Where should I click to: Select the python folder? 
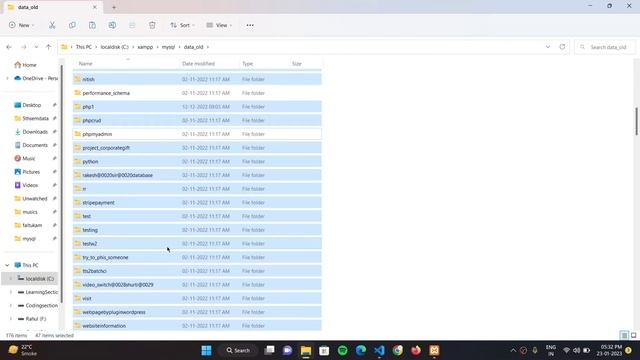click(x=197, y=161)
